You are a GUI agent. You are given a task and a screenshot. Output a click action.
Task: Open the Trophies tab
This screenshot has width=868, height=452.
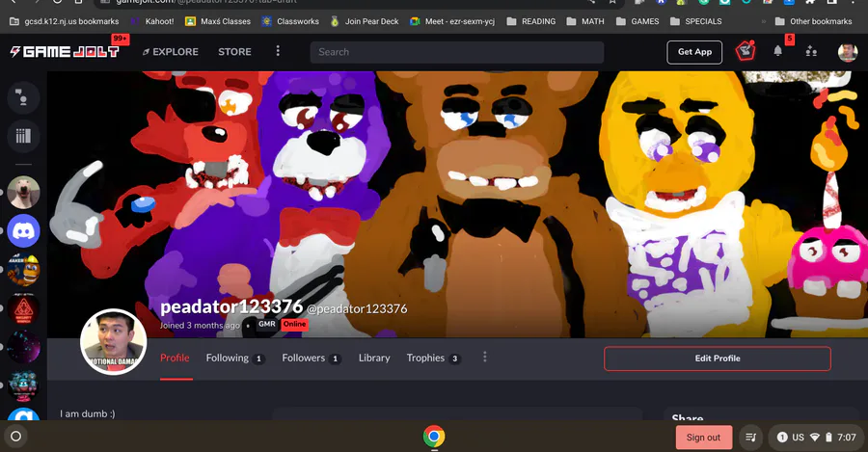coord(433,358)
